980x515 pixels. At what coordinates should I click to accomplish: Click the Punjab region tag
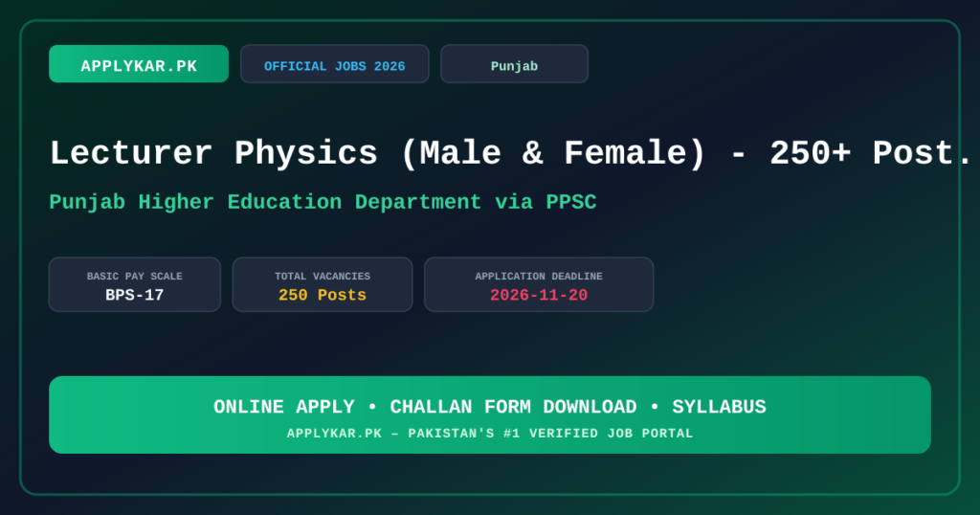coord(514,64)
